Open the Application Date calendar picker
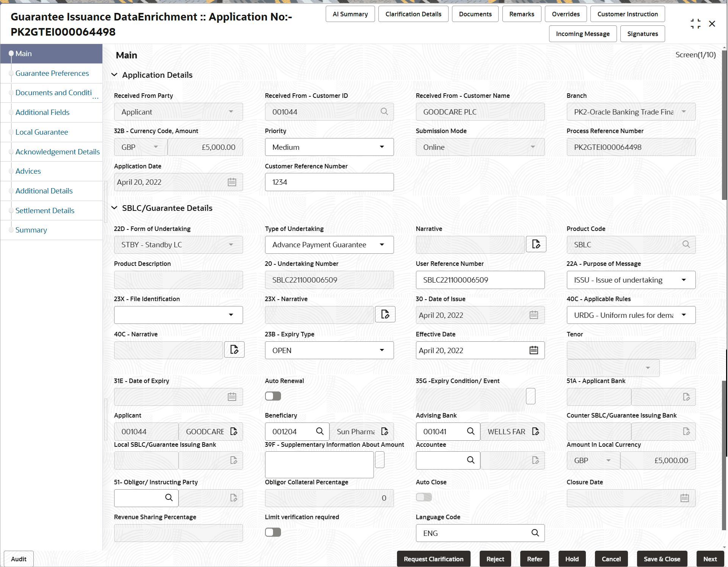 coord(232,182)
